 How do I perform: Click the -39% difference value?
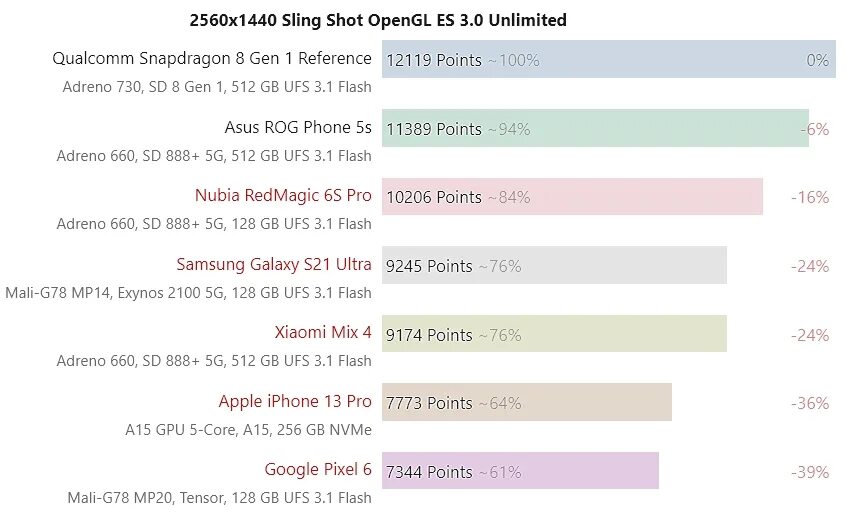[x=810, y=471]
